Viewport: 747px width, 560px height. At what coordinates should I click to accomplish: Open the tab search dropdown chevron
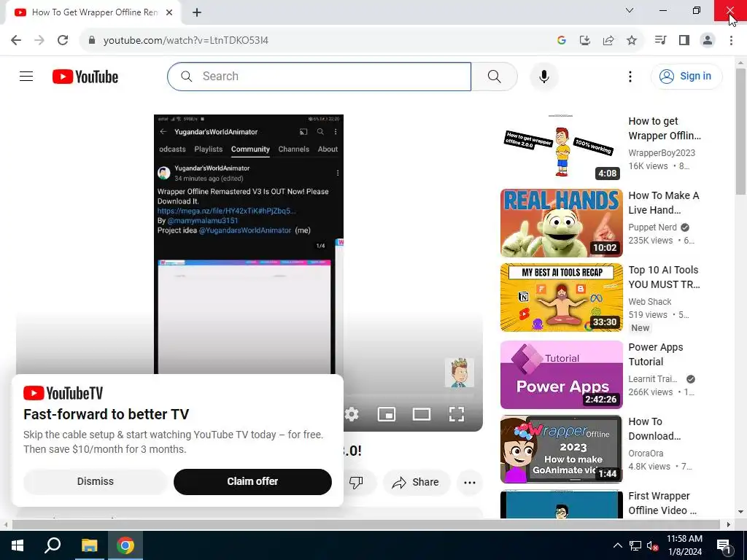click(630, 10)
